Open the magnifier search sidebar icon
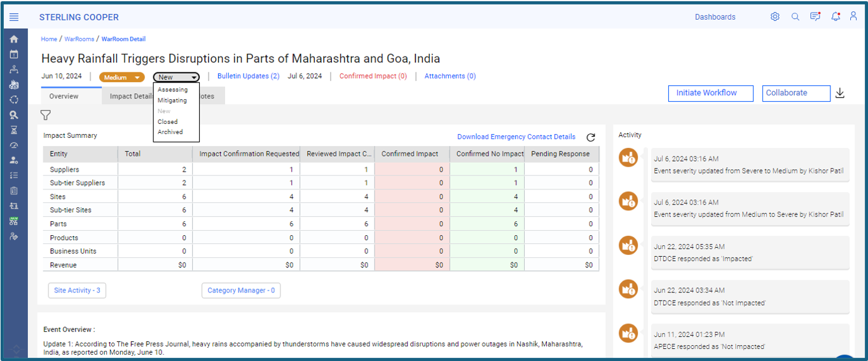The height and width of the screenshot is (361, 868). (14, 115)
